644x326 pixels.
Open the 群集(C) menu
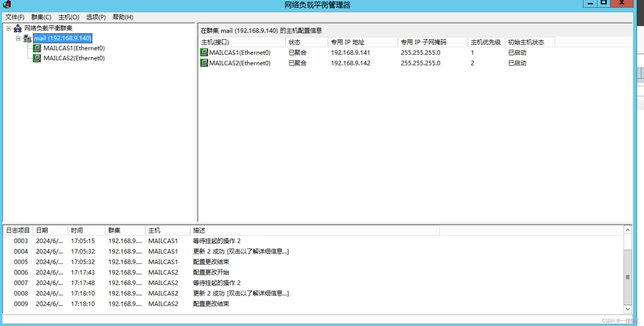tap(41, 17)
